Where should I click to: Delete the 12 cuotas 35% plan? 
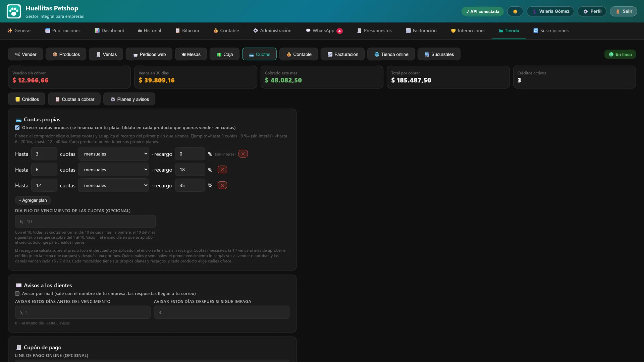coord(222,185)
